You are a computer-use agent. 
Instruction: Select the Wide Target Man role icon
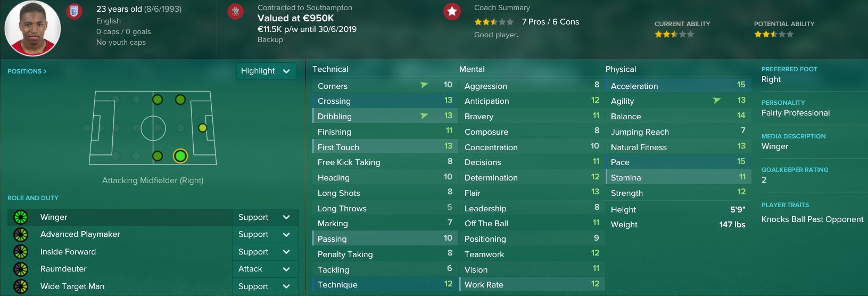tap(21, 286)
